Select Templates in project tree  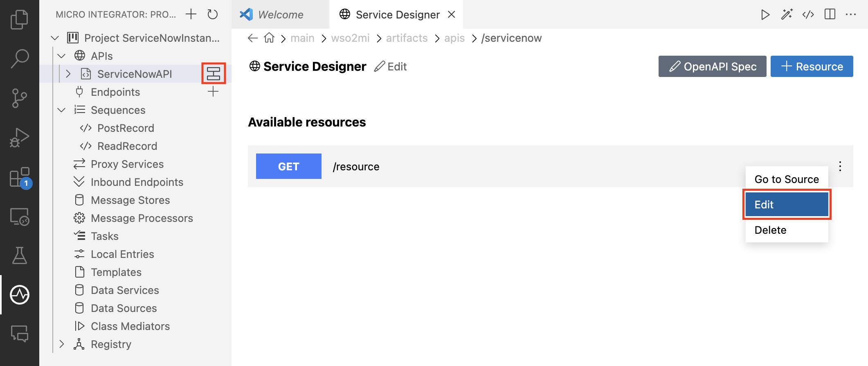(116, 272)
